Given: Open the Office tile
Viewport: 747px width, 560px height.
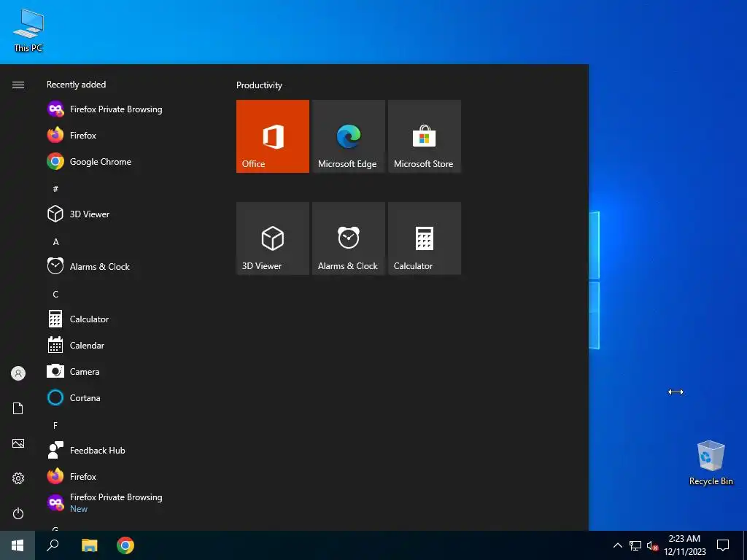Looking at the screenshot, I should (273, 136).
